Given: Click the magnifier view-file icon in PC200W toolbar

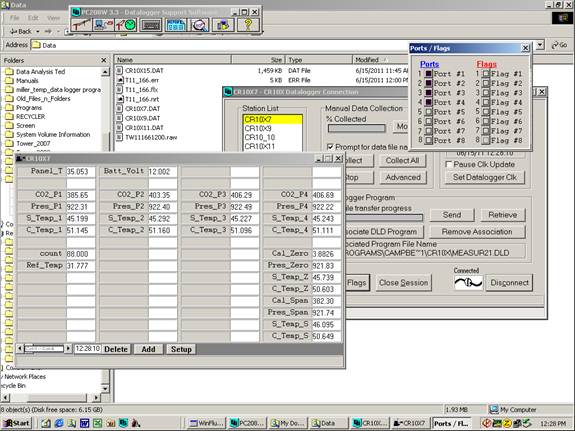Looking at the screenshot, I should 200,25.
